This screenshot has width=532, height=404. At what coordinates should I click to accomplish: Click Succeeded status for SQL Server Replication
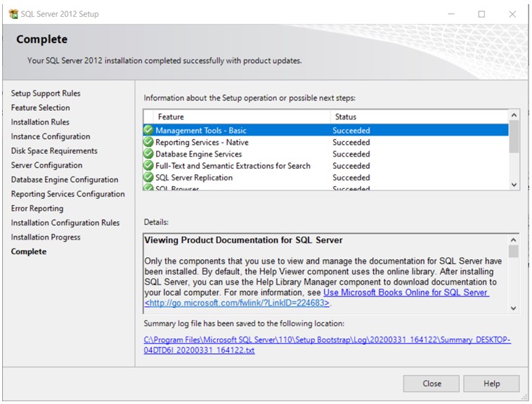point(351,177)
